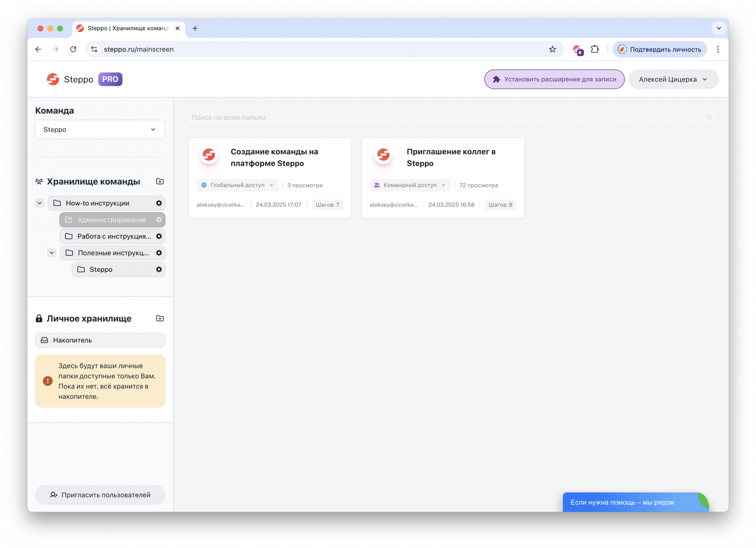
Task: Click the Личное хранилище heading
Action: (89, 318)
